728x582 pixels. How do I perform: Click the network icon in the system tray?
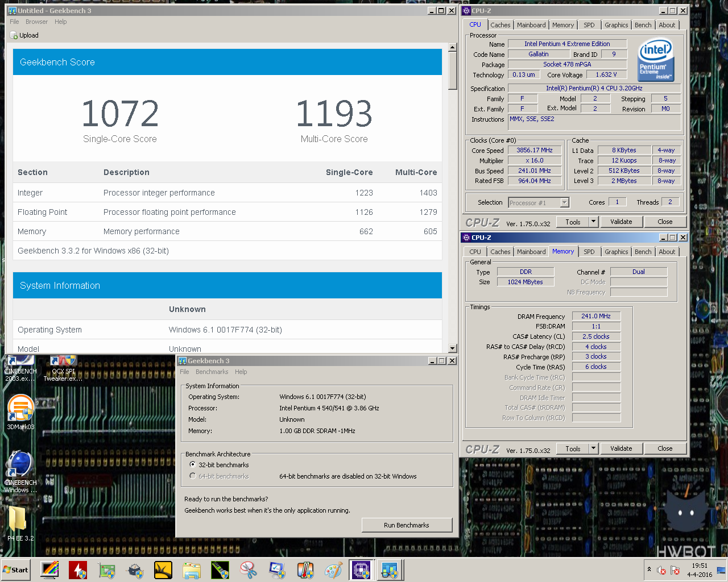point(721,570)
